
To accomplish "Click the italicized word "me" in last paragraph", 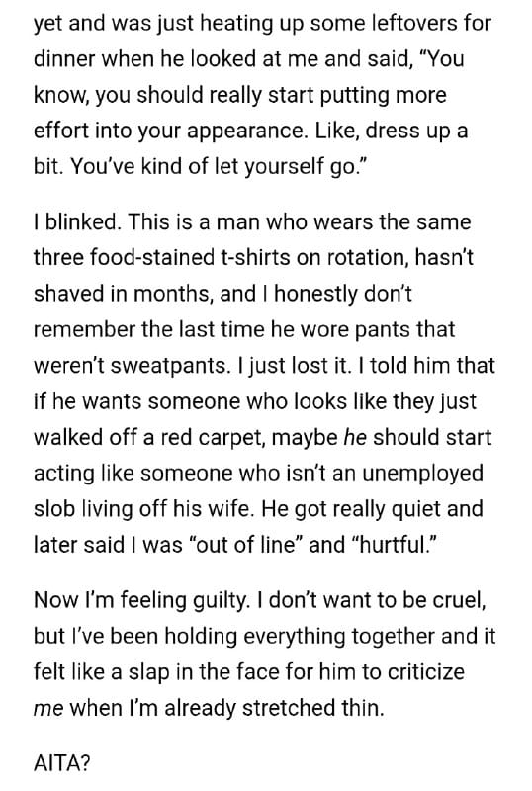I will coord(48,708).
